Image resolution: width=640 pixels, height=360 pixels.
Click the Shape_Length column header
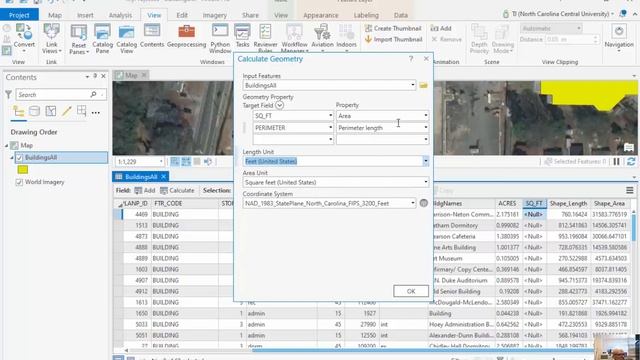coord(568,203)
